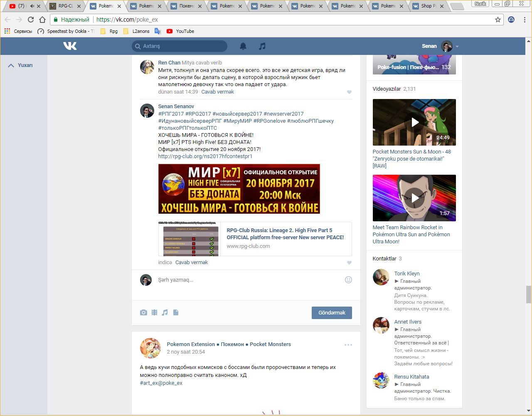Close the active Pokemo tab

tap(120, 6)
